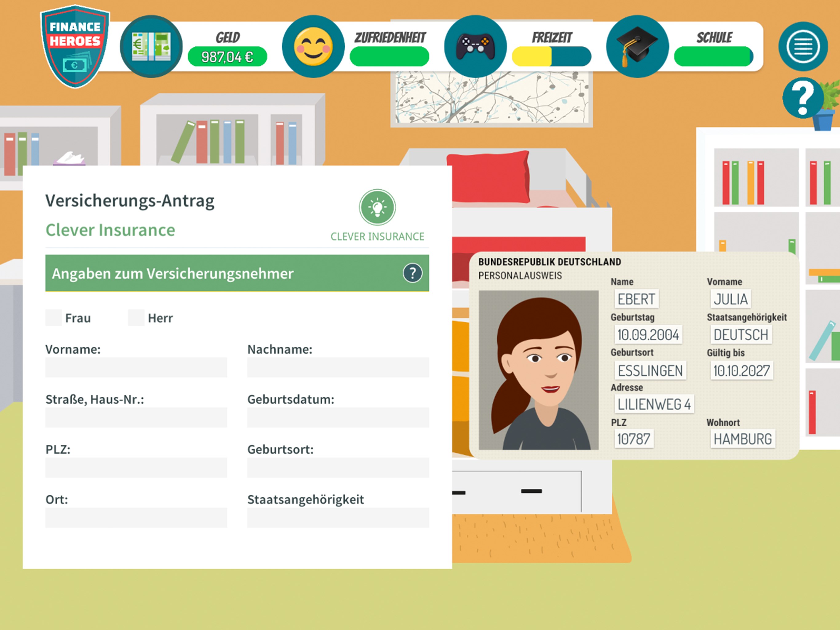Click the graduation cap Schule icon
Viewport: 840px width, 630px height.
coord(637,46)
